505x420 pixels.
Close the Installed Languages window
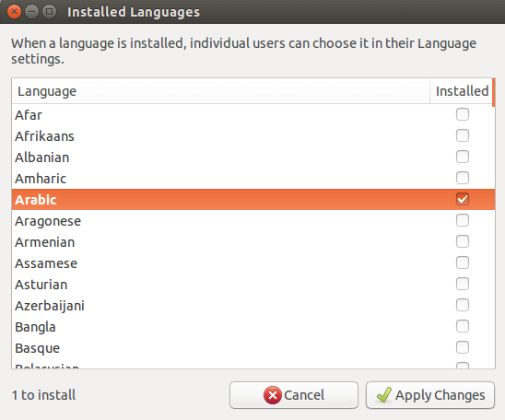coord(14,12)
